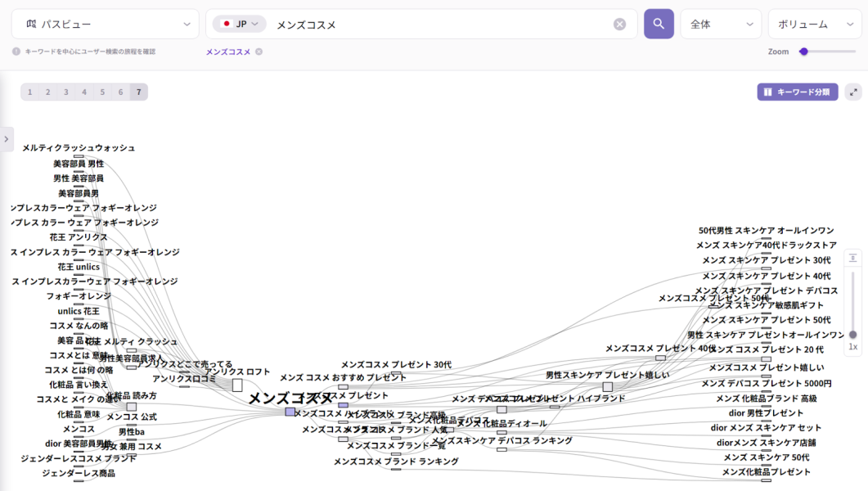Screen dimensions: 868x491
Task: Click into the keyword search input field
Action: (x=442, y=25)
